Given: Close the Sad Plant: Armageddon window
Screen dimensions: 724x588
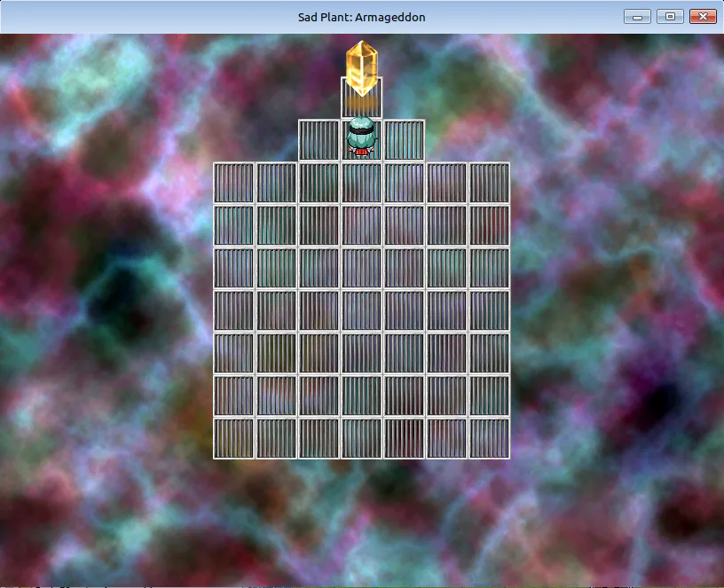Looking at the screenshot, I should [x=703, y=17].
